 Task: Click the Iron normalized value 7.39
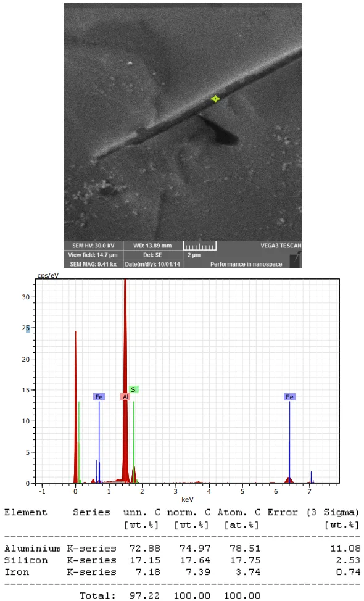click(198, 572)
